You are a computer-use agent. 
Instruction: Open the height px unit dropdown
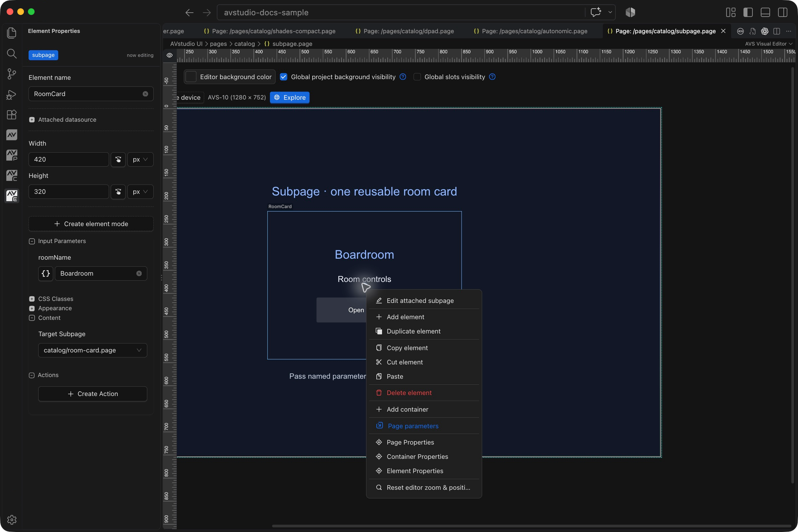click(140, 192)
